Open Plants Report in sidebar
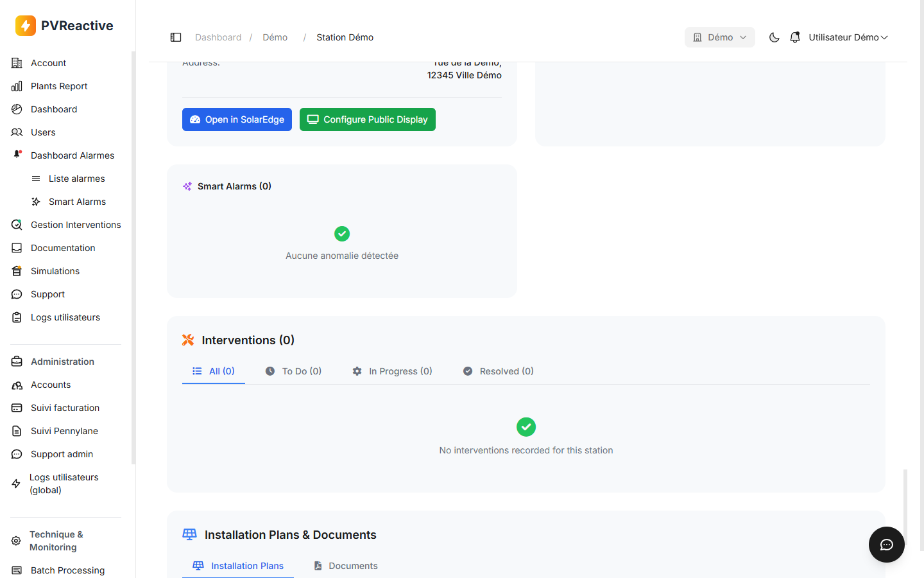 tap(59, 86)
